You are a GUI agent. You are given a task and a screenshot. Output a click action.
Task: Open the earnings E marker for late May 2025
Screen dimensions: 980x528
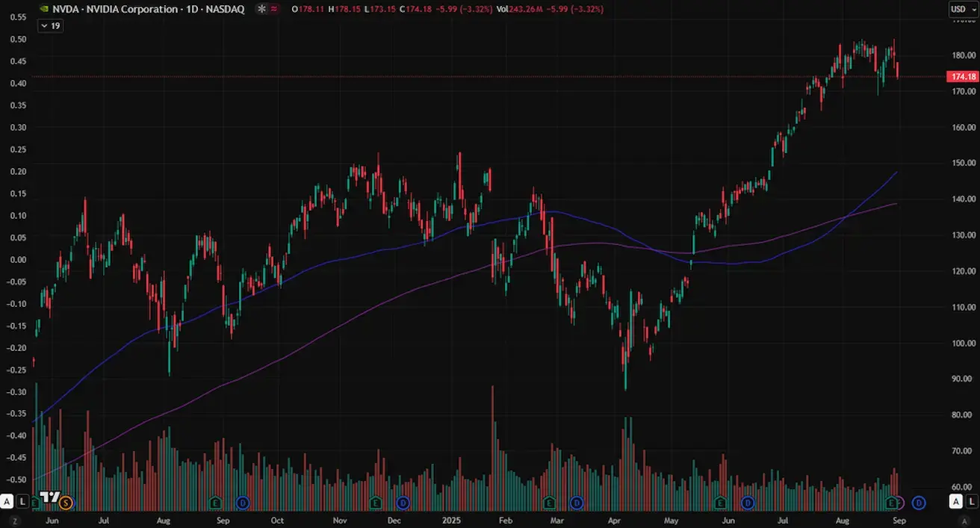pos(720,502)
